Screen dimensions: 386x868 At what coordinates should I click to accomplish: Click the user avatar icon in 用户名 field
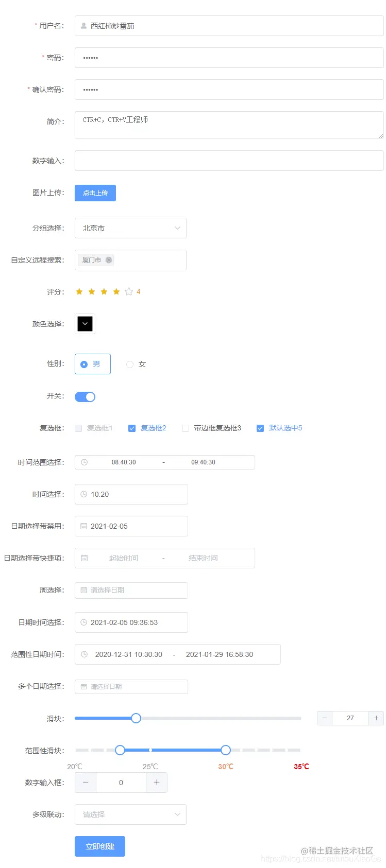pos(83,26)
